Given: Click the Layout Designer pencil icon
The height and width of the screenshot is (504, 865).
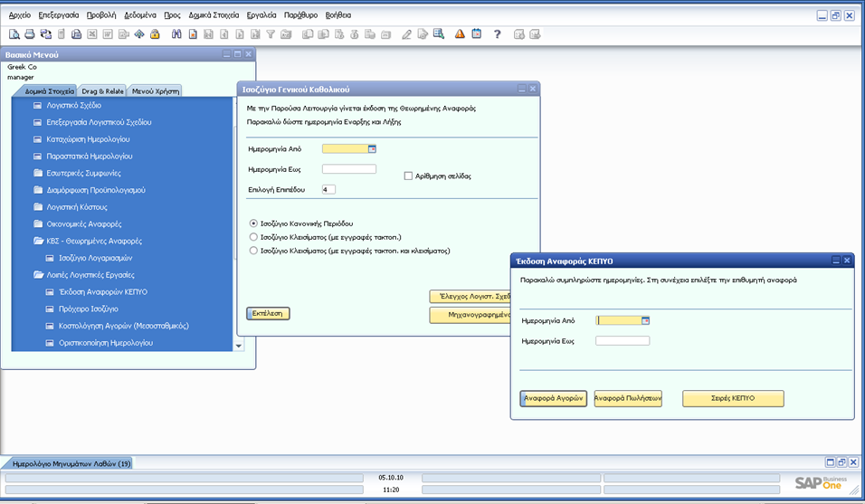Looking at the screenshot, I should (406, 34).
